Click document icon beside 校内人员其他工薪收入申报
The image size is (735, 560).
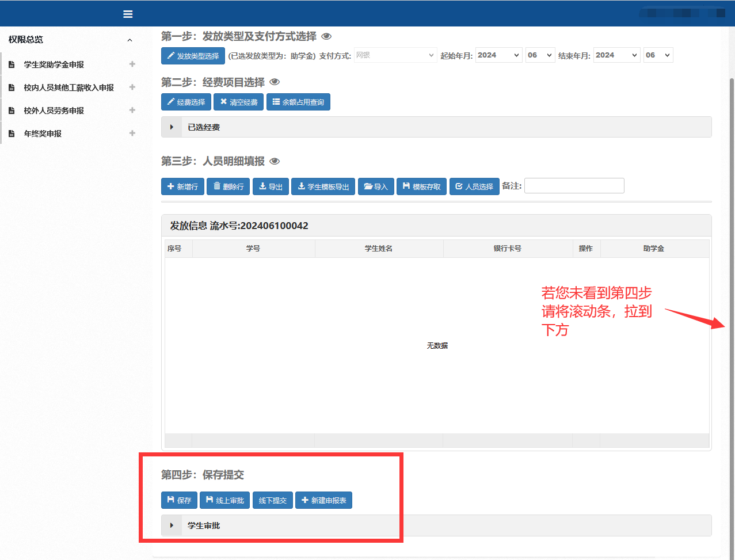12,87
